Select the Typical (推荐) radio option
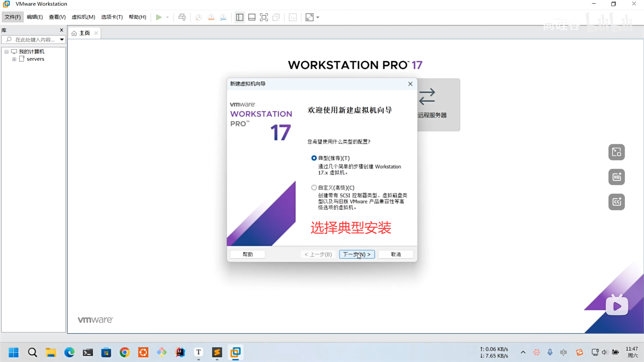644x362 pixels. (x=314, y=158)
